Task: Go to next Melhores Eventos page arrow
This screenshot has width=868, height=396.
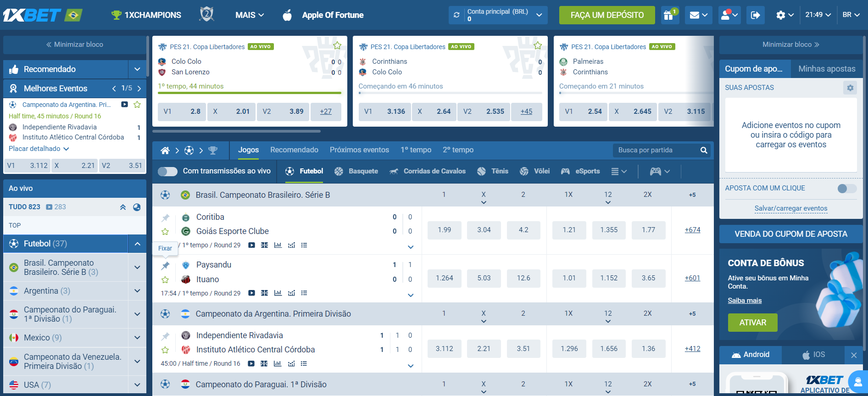Action: click(x=139, y=88)
